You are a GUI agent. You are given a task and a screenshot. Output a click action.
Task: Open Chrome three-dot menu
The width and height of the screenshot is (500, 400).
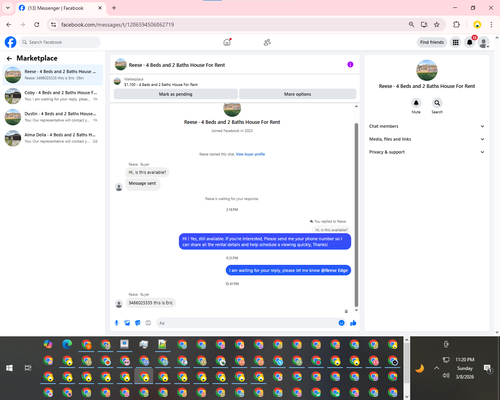pos(491,25)
